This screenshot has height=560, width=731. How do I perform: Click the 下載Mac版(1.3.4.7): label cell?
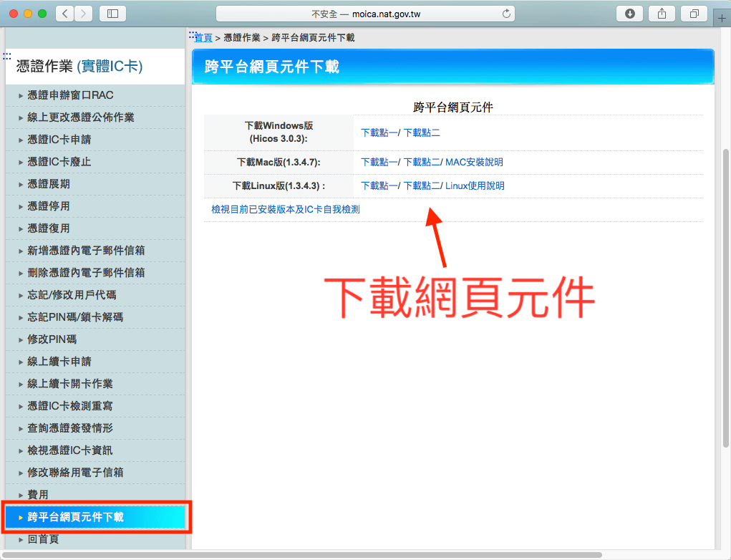point(279,163)
